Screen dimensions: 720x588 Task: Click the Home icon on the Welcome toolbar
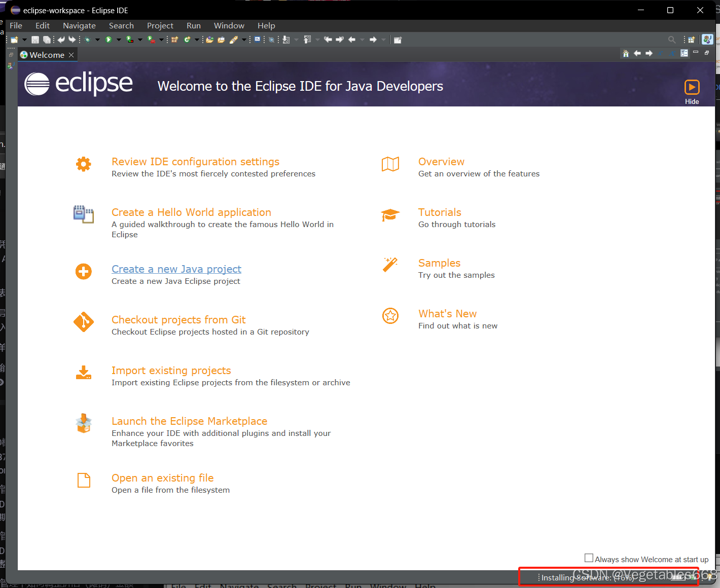(x=626, y=53)
